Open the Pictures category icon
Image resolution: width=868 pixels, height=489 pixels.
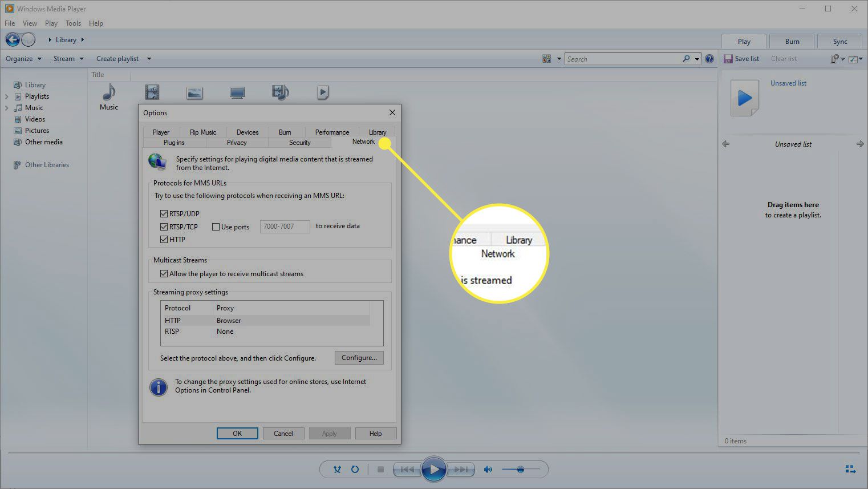pos(194,92)
